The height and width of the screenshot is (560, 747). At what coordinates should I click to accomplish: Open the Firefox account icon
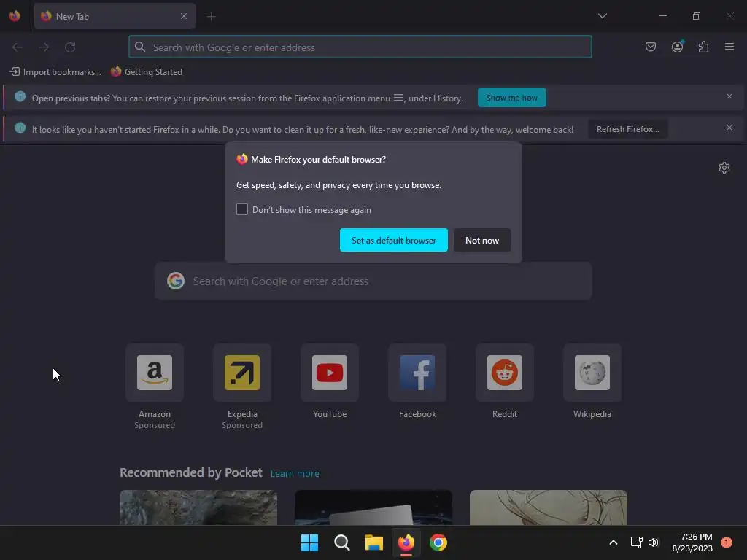(677, 47)
